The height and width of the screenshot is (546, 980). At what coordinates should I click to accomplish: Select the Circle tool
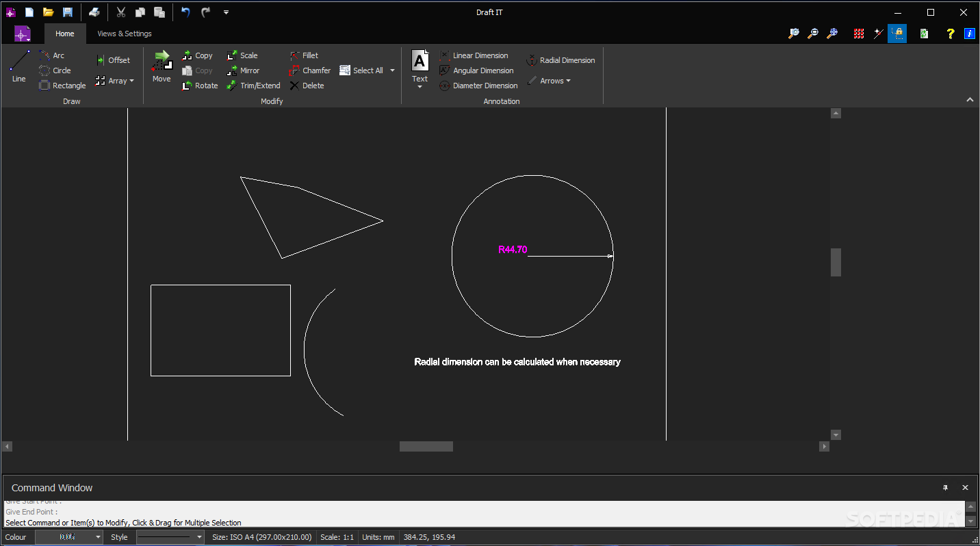point(55,70)
